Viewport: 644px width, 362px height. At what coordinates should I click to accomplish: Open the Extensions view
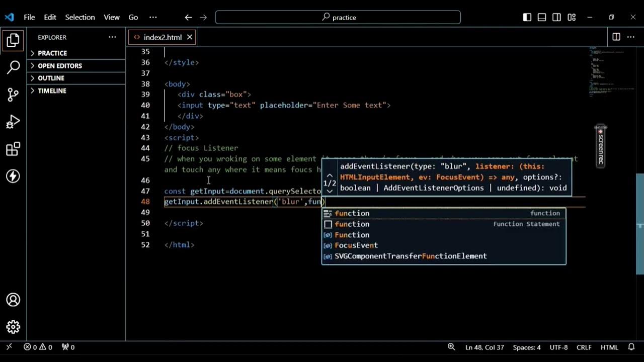(13, 149)
